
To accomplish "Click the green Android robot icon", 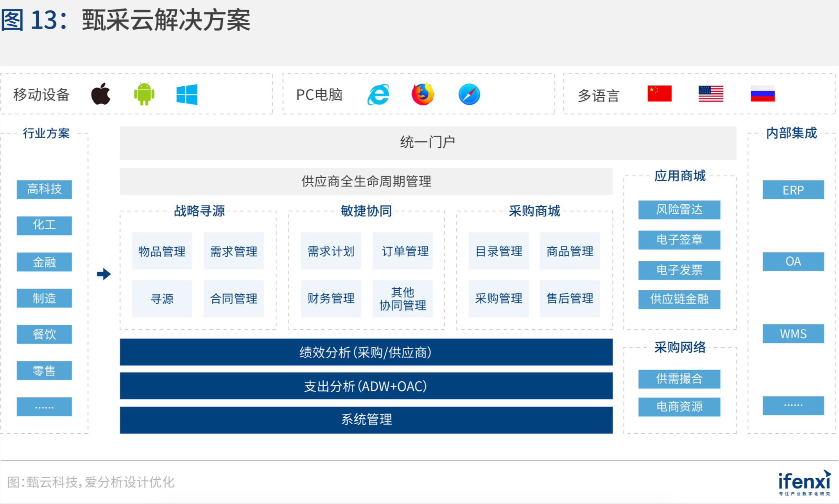I will coord(144,94).
